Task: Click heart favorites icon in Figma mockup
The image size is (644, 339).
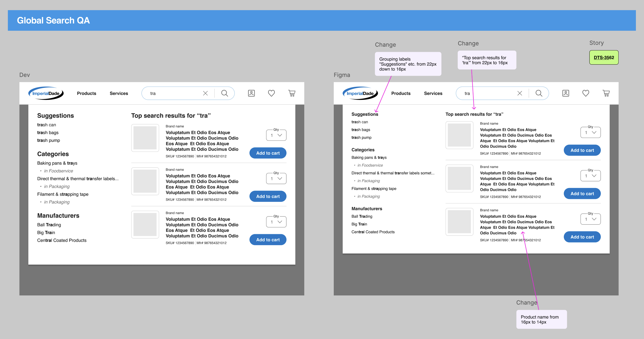Action: [586, 93]
